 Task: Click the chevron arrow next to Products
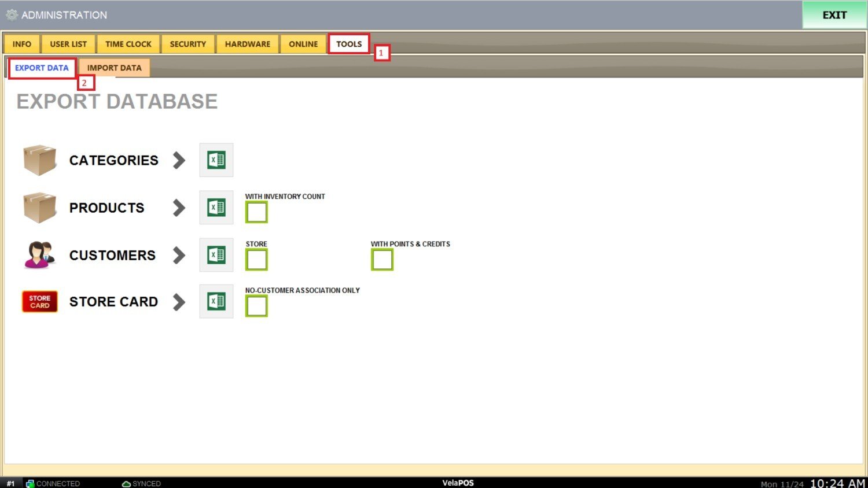(179, 208)
